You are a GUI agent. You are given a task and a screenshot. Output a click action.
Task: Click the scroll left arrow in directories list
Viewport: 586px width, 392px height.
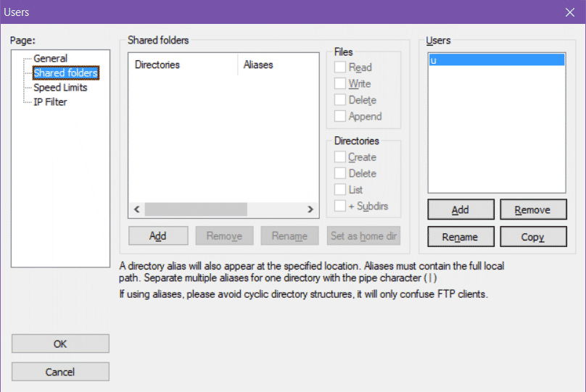point(136,209)
